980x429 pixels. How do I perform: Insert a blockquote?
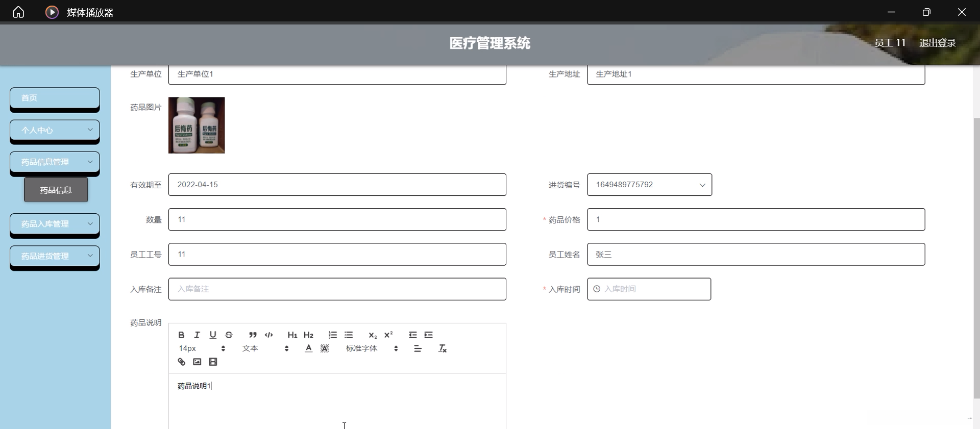coord(253,335)
